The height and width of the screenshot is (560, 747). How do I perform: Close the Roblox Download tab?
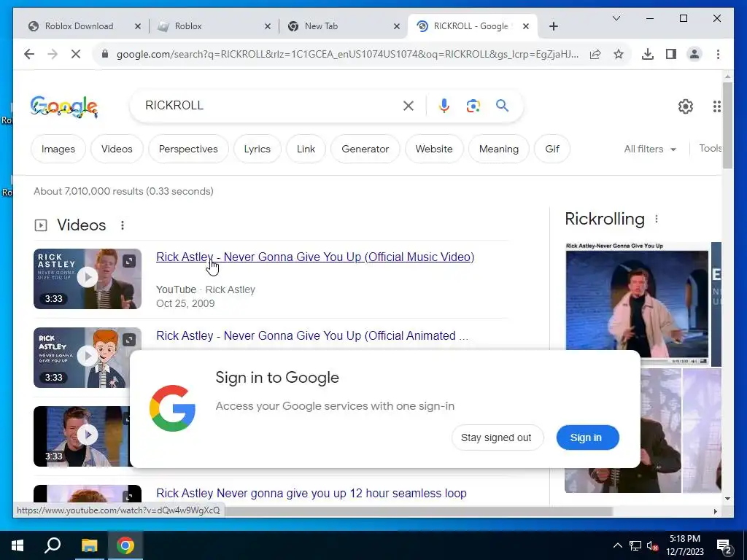point(138,26)
